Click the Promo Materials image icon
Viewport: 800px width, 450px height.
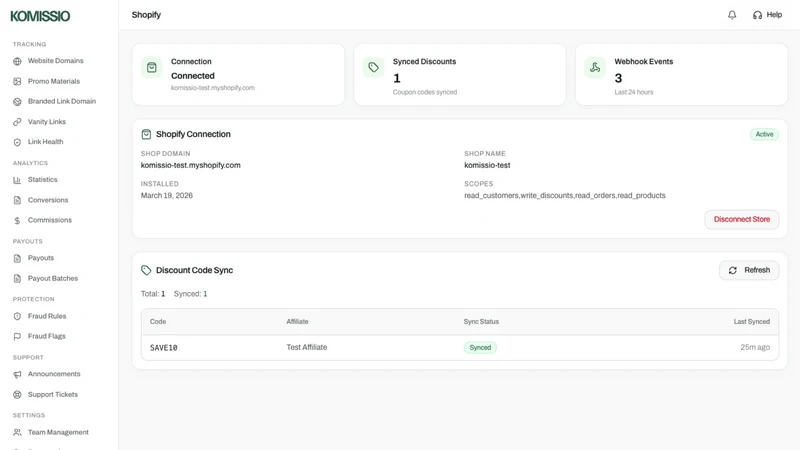point(17,82)
